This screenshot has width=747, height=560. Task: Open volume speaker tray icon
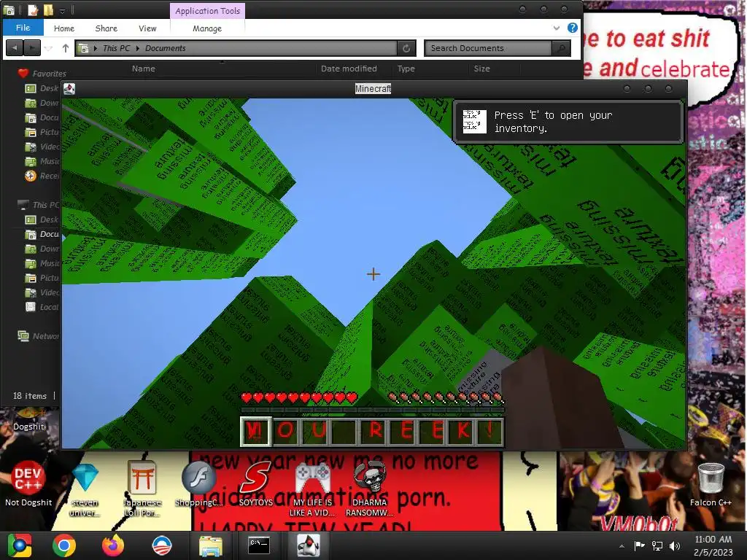click(675, 545)
